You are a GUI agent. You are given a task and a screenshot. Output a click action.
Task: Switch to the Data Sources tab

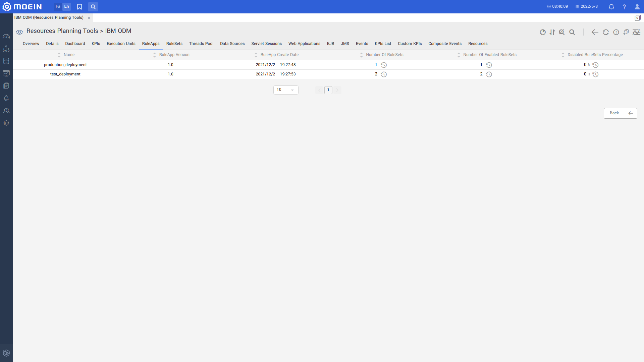coord(232,44)
